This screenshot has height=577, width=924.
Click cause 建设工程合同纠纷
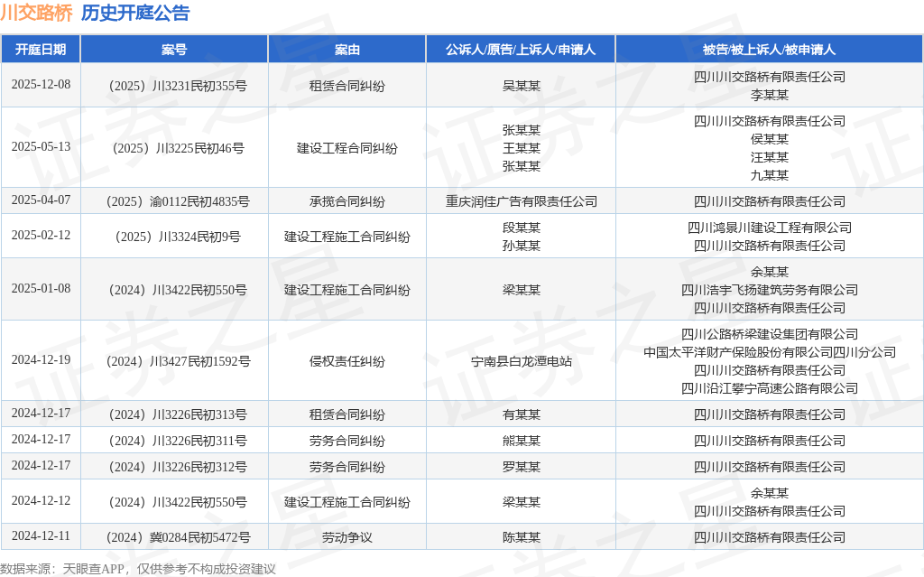(x=347, y=148)
